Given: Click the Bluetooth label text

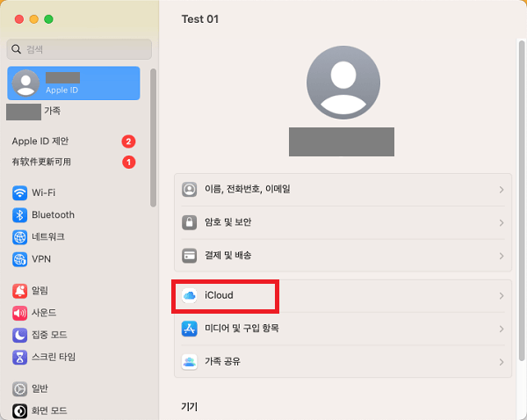Looking at the screenshot, I should pos(53,215).
